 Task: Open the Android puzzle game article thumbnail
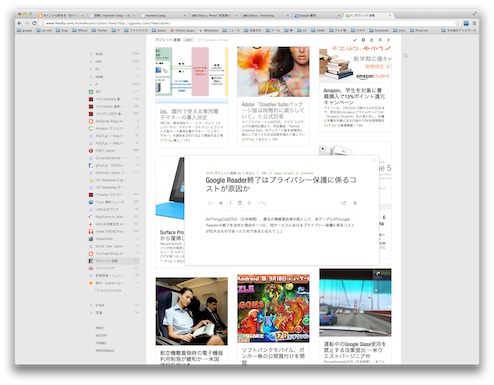273,308
